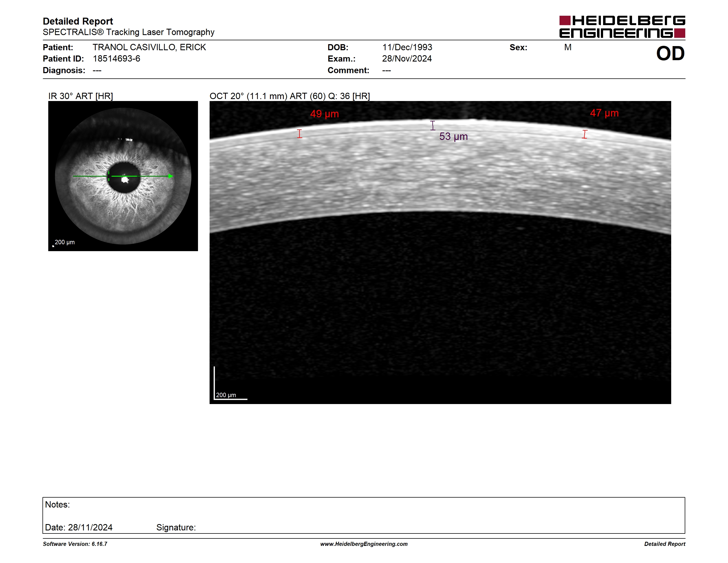
Task: Click the red caliper marker below 47 µm
Action: (x=585, y=134)
